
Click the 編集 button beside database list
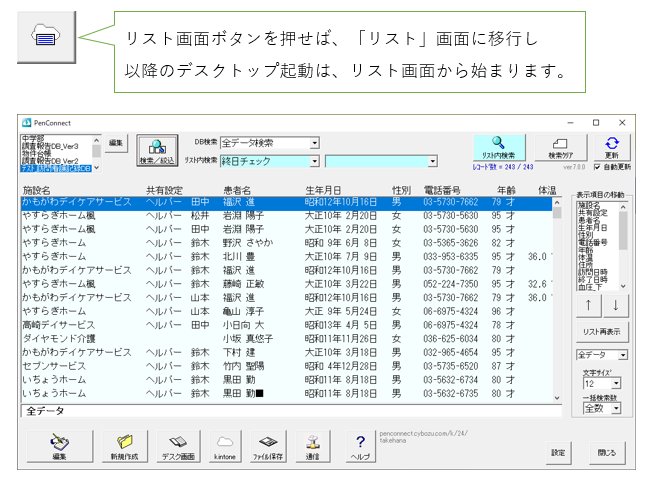click(116, 143)
